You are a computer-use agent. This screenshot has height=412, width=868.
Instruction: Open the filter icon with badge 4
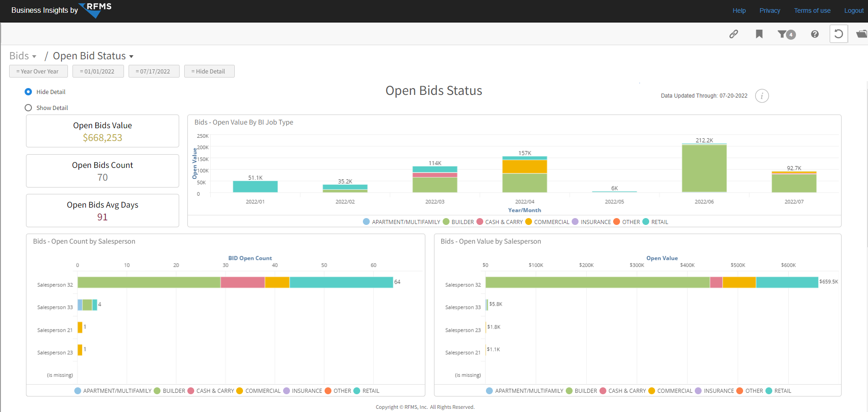click(x=786, y=34)
